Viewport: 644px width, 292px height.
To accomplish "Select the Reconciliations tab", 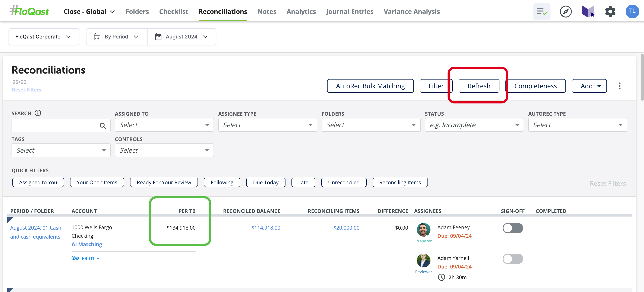I will click(223, 12).
